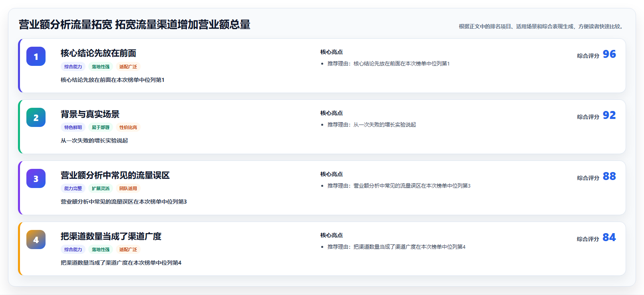The image size is (644, 295).
Task: Click 适配广泛 tag in 核心结论先放在前面 card
Action: click(x=128, y=67)
